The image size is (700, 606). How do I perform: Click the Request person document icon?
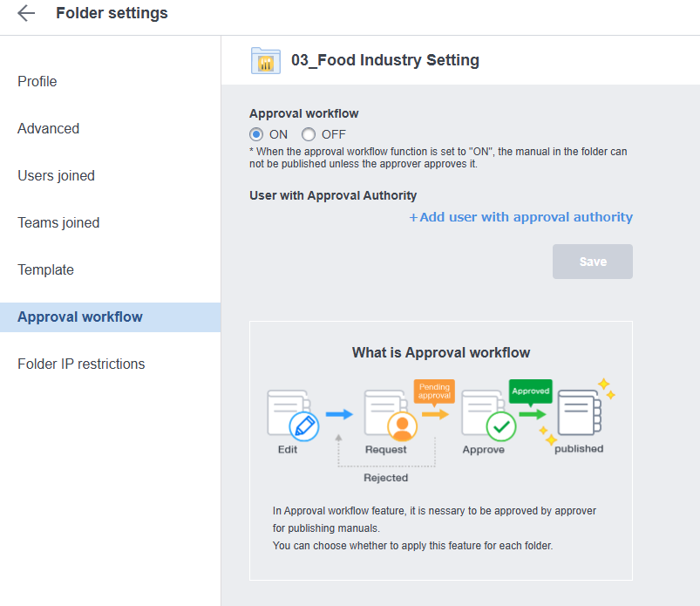tap(390, 416)
